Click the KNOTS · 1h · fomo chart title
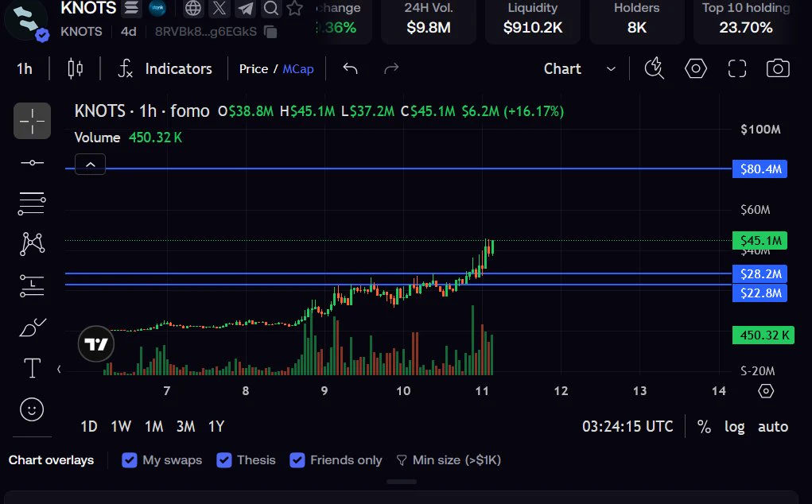Screen dimensions: 812x504 point(142,111)
